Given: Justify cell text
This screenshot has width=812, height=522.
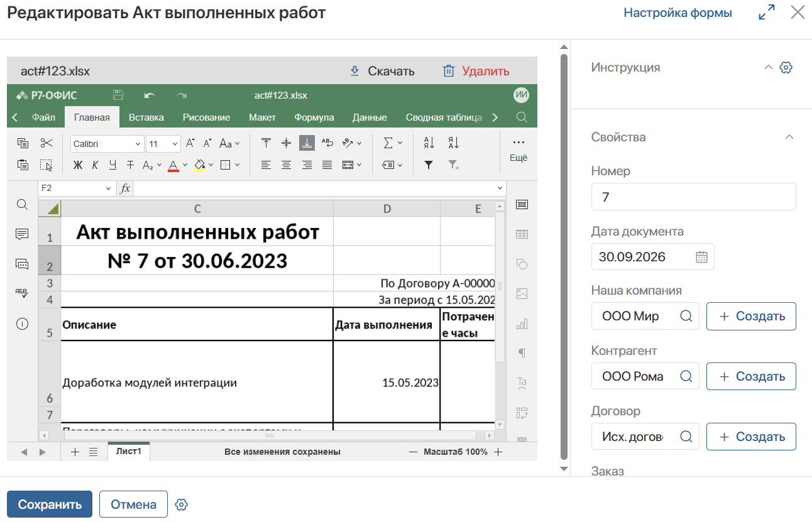Looking at the screenshot, I should point(327,165).
